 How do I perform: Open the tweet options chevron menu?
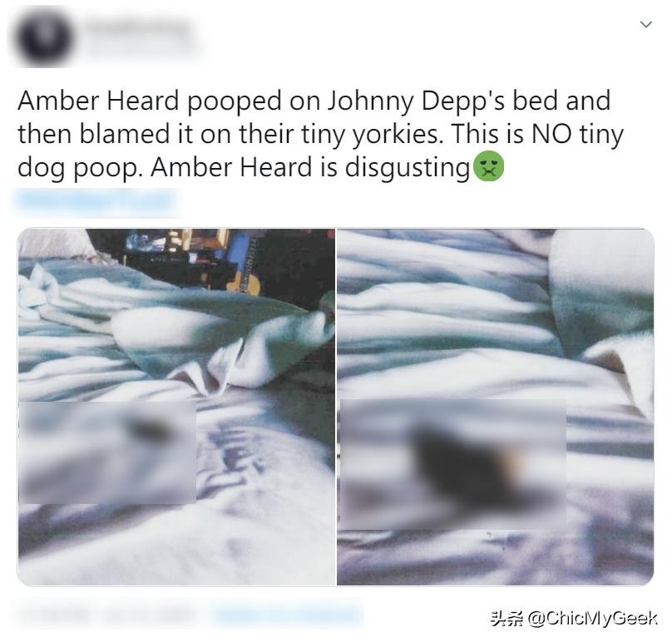tap(646, 24)
